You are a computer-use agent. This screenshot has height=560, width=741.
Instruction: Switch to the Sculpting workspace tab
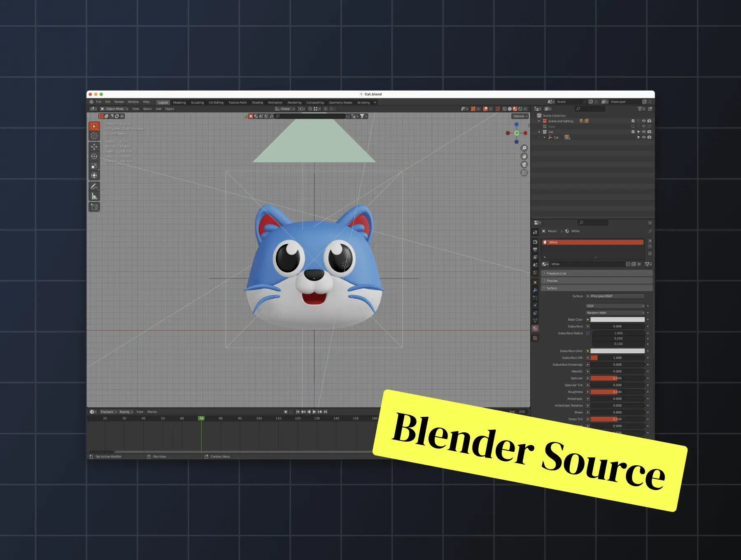click(197, 103)
